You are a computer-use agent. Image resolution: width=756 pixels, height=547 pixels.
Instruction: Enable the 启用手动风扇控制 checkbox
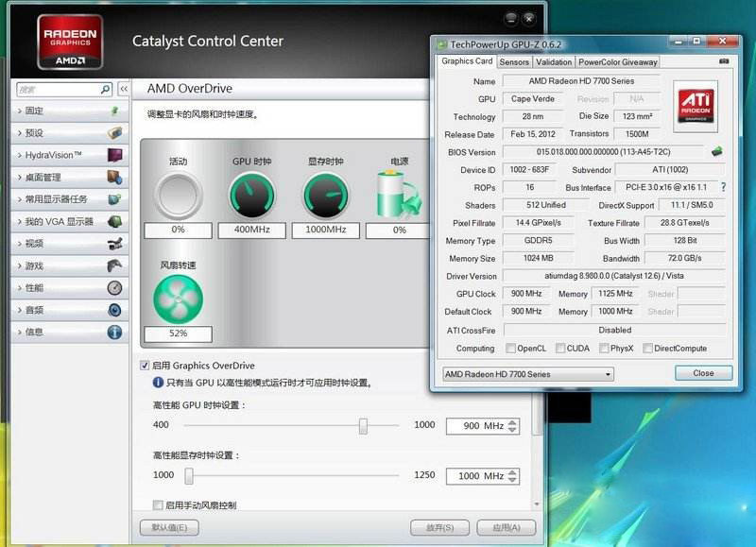coord(158,505)
